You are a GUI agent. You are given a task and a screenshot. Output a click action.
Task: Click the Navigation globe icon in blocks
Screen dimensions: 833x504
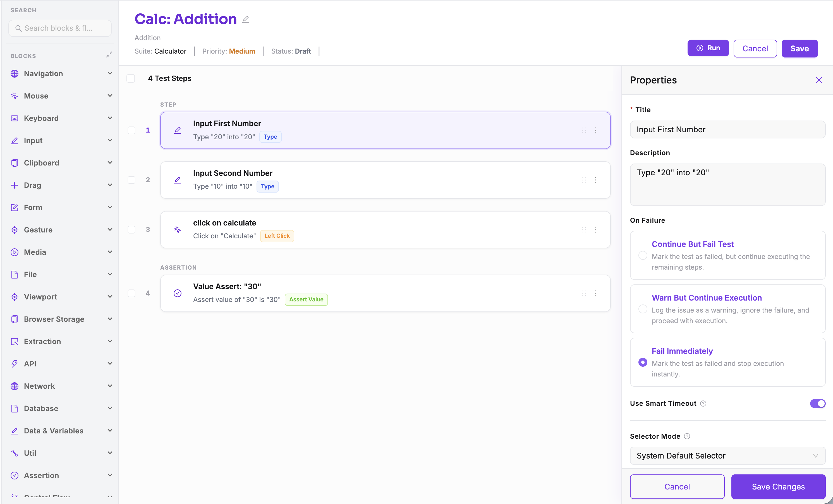point(15,74)
